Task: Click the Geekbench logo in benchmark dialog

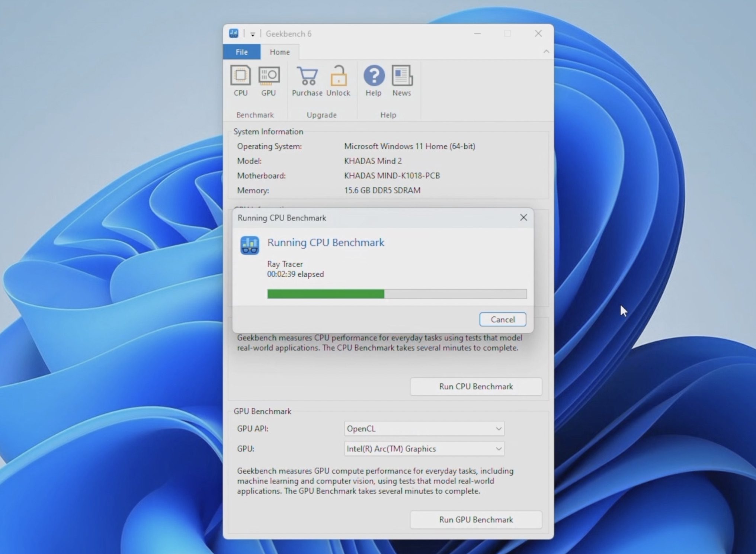Action: (250, 245)
